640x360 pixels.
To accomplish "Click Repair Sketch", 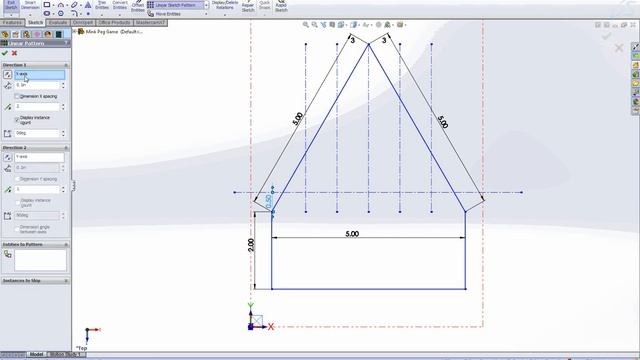I will coord(248,6).
